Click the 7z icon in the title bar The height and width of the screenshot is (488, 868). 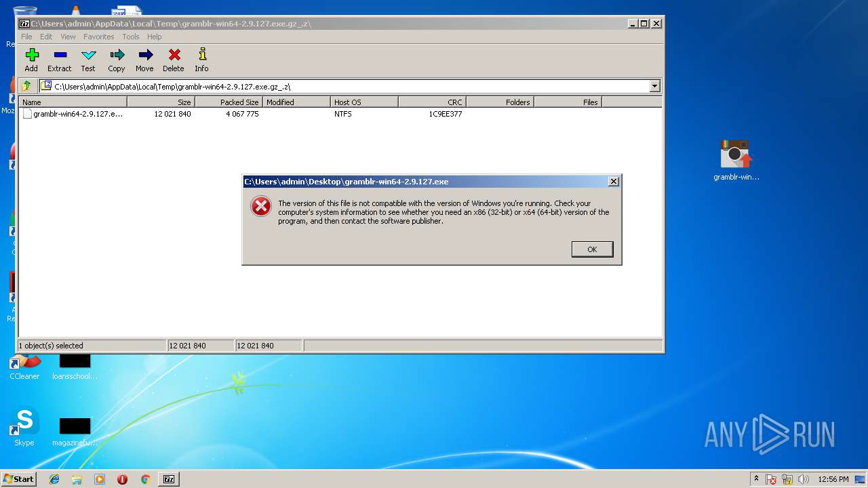point(24,23)
